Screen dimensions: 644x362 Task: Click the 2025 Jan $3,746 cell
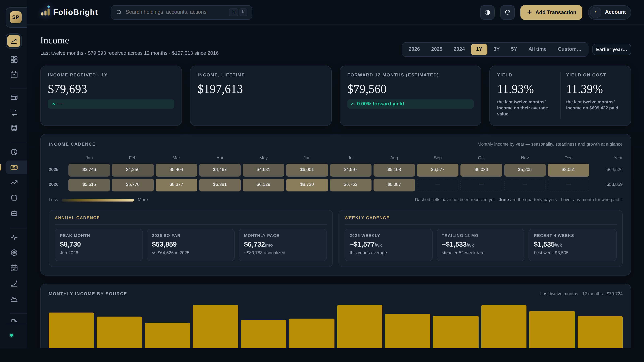tap(89, 170)
